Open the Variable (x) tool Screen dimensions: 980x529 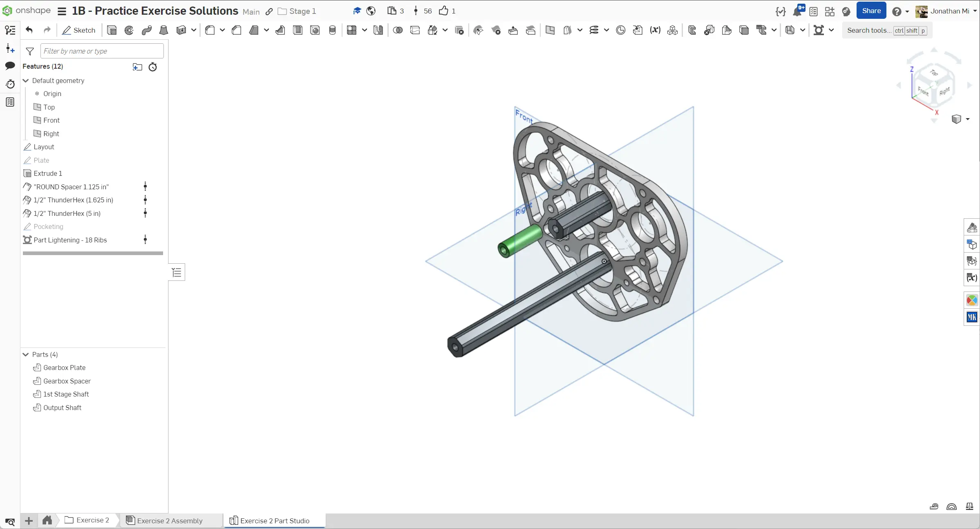pyautogui.click(x=655, y=30)
